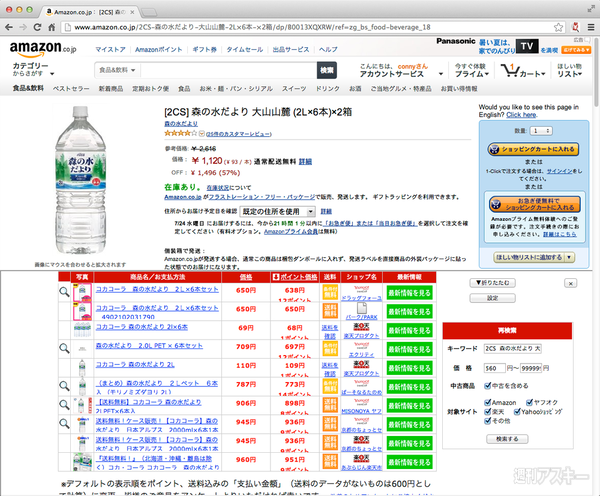The height and width of the screenshot is (496, 600).
Task: Click the 検索 button on Amazon search bar
Action: [x=326, y=70]
